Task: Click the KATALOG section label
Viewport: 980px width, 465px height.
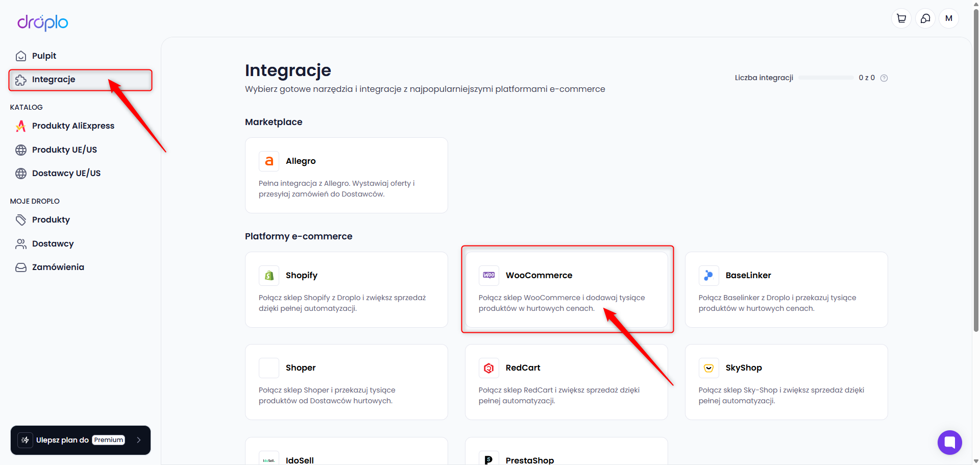Action: pyautogui.click(x=27, y=107)
